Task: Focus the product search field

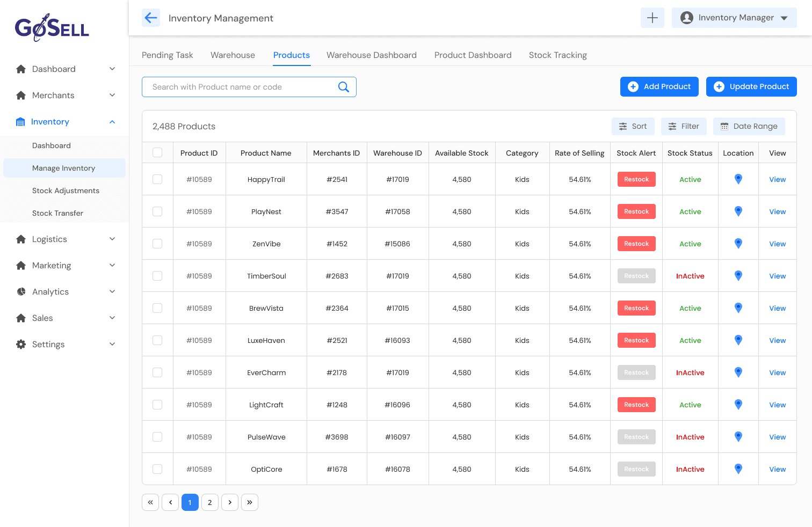Action: (249, 87)
